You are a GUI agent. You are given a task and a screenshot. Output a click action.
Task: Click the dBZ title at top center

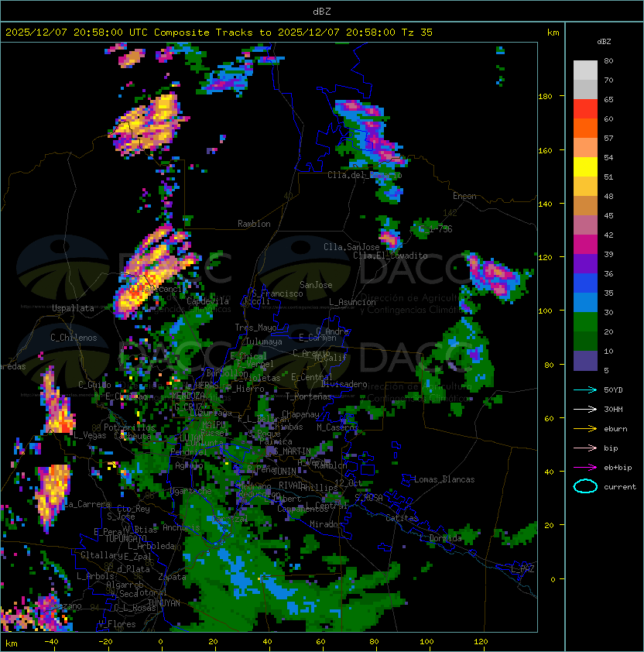pos(322,11)
